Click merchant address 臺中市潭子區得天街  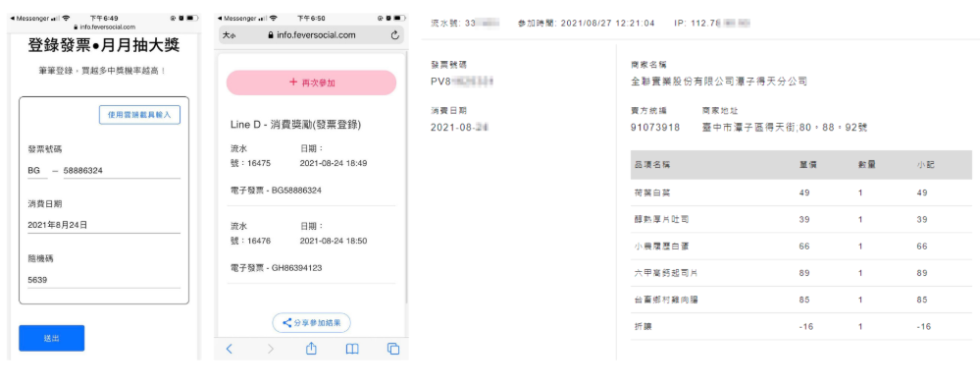(785, 128)
